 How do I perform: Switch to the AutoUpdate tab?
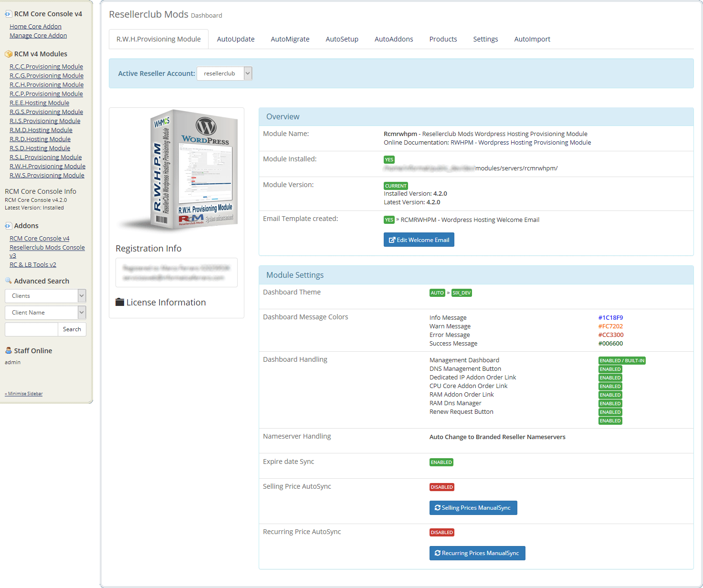(x=236, y=39)
